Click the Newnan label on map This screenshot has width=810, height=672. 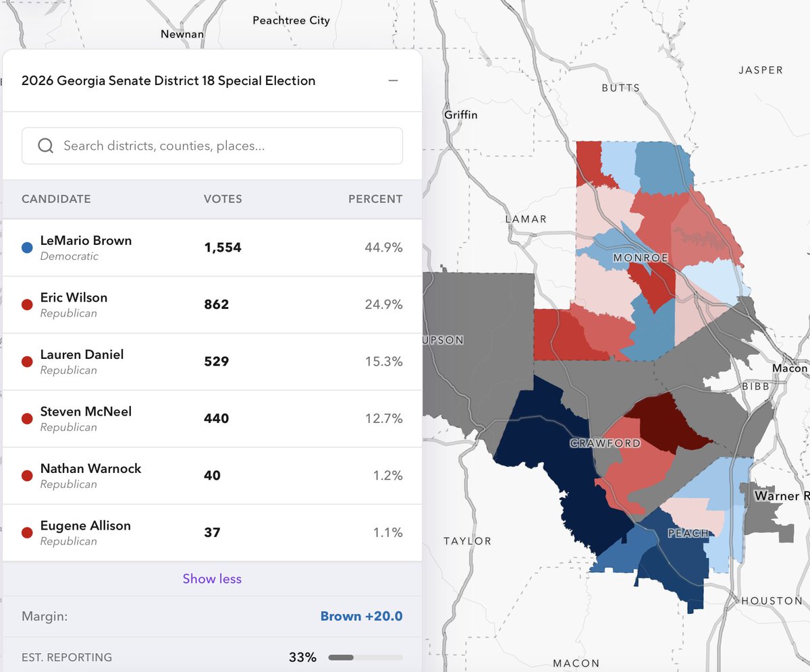tap(182, 34)
